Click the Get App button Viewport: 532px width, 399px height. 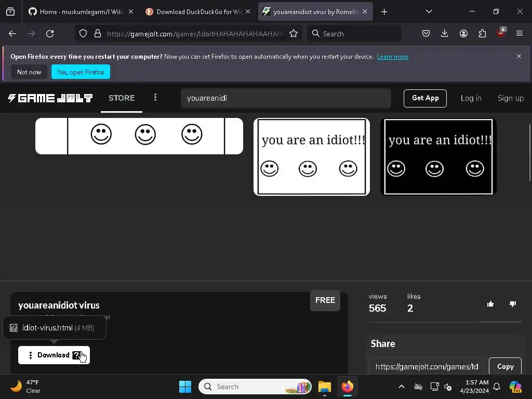(425, 98)
